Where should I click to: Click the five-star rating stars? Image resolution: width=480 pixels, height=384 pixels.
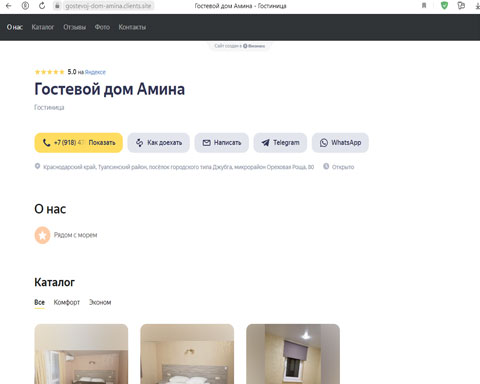click(x=49, y=72)
